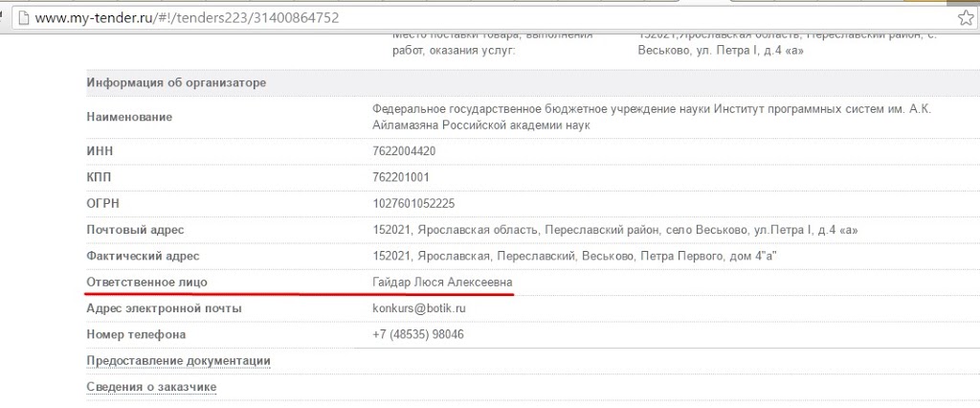Screen dimensions: 980x408
Task: Click the name Гайдар Люся Алексеевна
Action: click(x=442, y=283)
